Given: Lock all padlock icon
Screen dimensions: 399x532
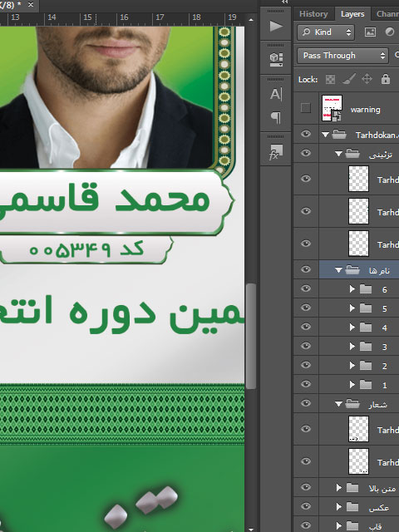Looking at the screenshot, I should tap(386, 79).
